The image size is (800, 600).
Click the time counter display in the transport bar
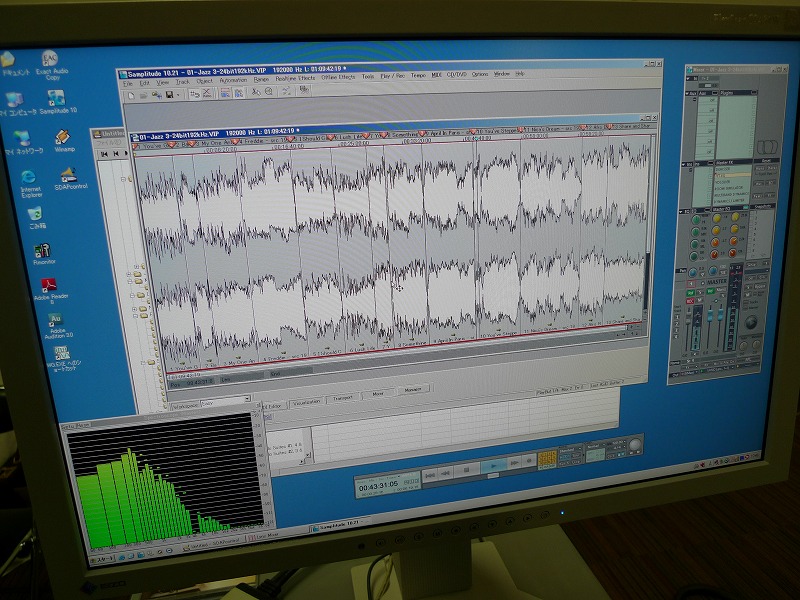[x=378, y=483]
